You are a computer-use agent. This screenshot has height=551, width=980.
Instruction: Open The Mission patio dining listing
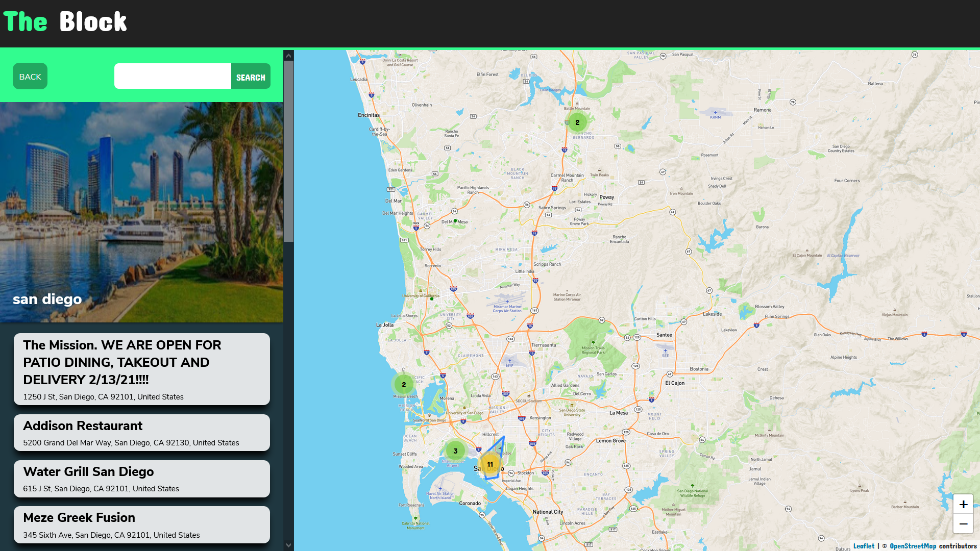pos(142,369)
